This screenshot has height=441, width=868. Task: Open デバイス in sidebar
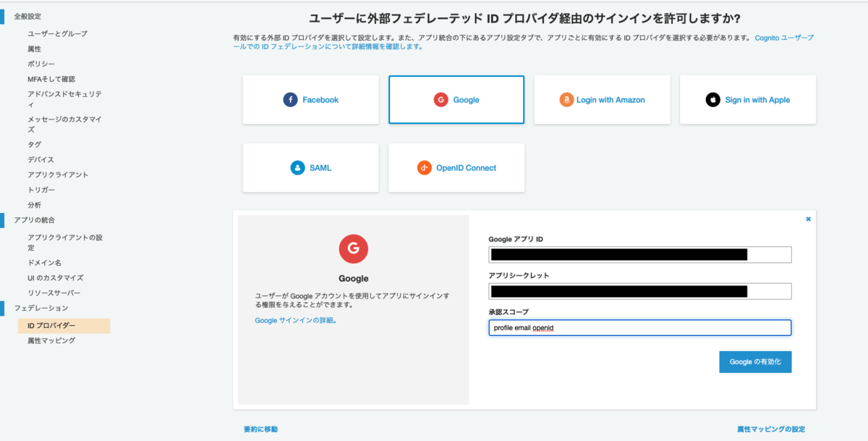(41, 159)
